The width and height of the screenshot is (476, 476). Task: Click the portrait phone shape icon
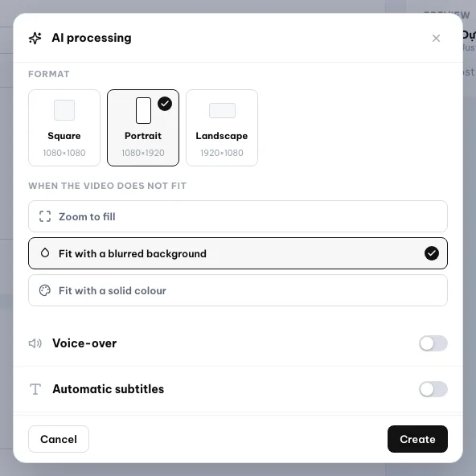[143, 110]
